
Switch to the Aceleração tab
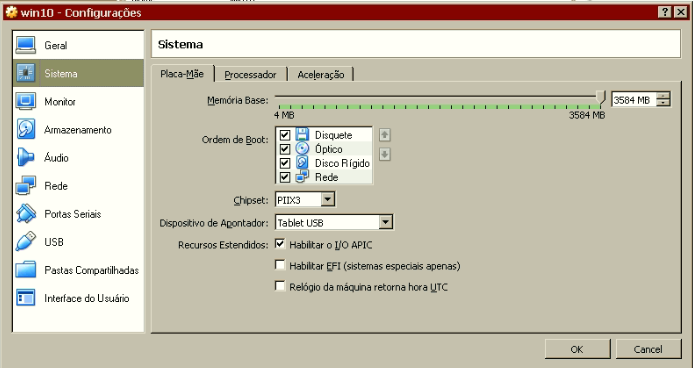pos(321,75)
